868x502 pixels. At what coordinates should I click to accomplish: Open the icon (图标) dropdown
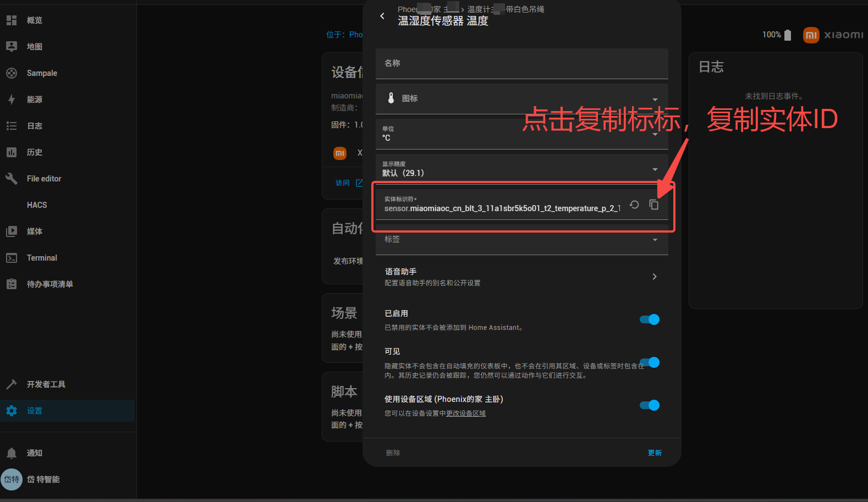tap(521, 98)
